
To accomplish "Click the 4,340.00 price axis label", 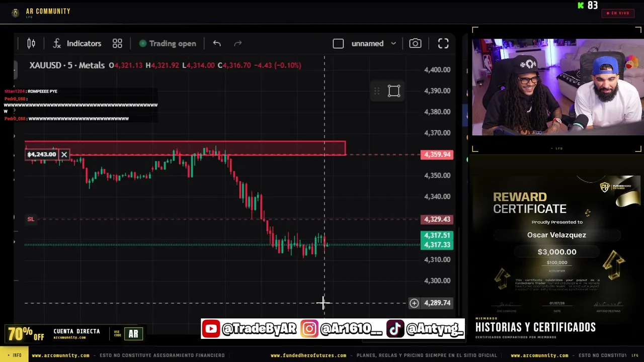I will click(437, 197).
